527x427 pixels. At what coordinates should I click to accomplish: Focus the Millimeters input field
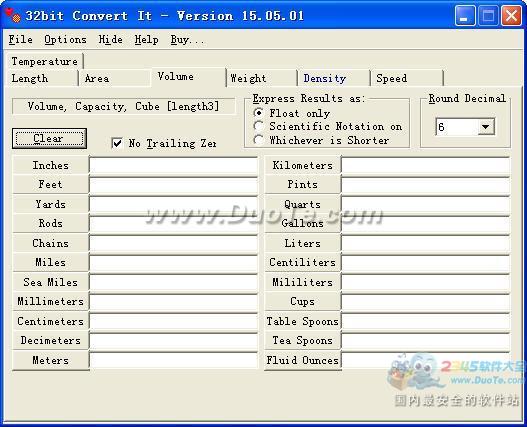174,302
